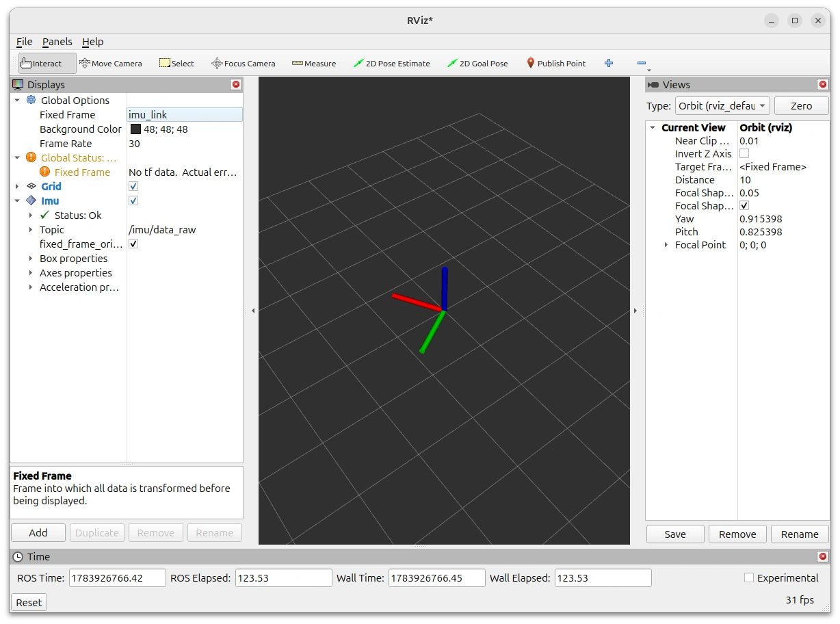Expand the Status: Ok node

(31, 216)
